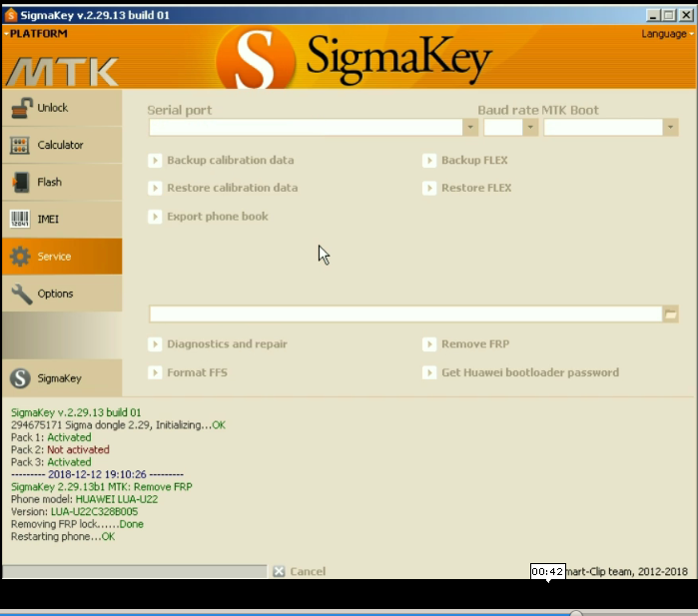The width and height of the screenshot is (698, 616).
Task: Expand the Serial port dropdown
Action: click(x=470, y=128)
